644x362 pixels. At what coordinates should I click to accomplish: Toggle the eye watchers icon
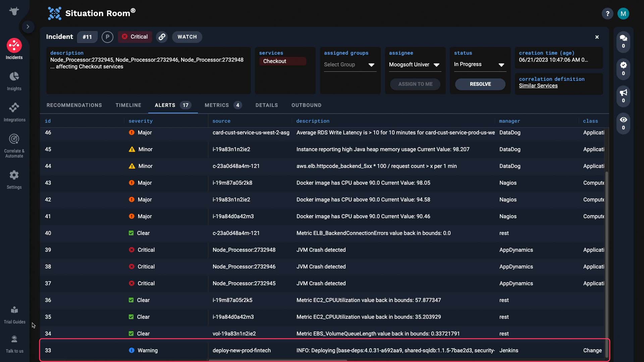(x=623, y=120)
